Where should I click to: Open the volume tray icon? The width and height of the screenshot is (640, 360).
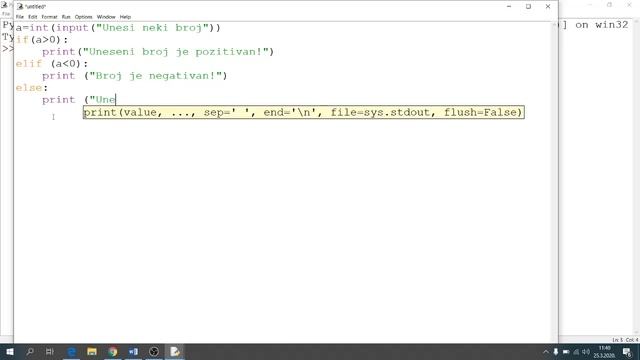point(586,352)
